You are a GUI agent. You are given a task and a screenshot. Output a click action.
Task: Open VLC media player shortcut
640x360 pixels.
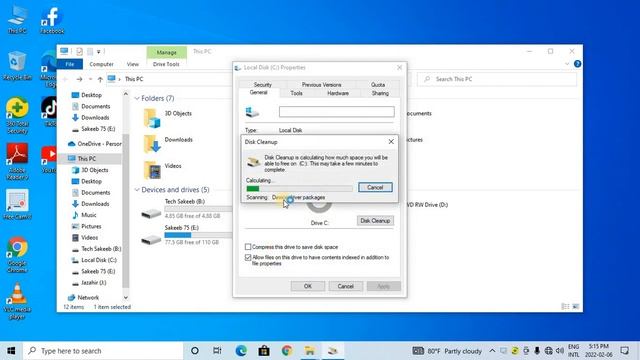tap(17, 301)
